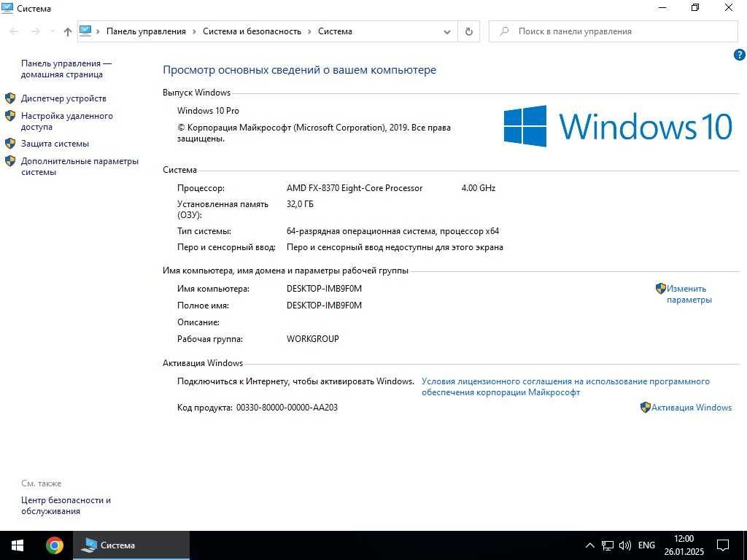The height and width of the screenshot is (560, 747).
Task: Focus the Поиск в панели управления field
Action: (613, 31)
